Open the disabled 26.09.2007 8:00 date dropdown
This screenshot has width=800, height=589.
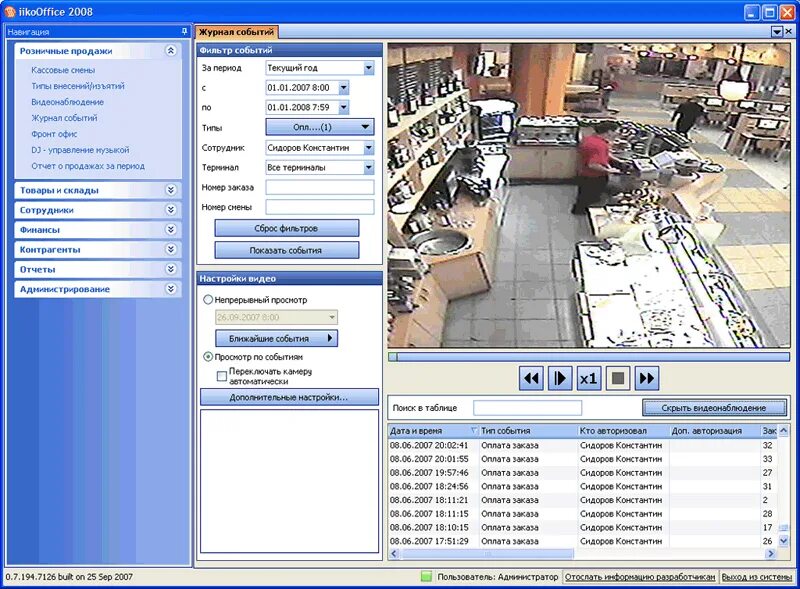click(332, 317)
